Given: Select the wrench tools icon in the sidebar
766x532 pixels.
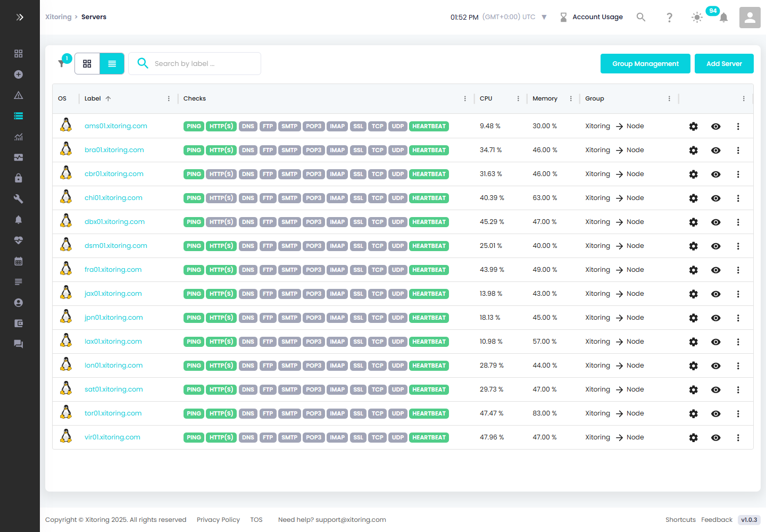Looking at the screenshot, I should (x=19, y=198).
